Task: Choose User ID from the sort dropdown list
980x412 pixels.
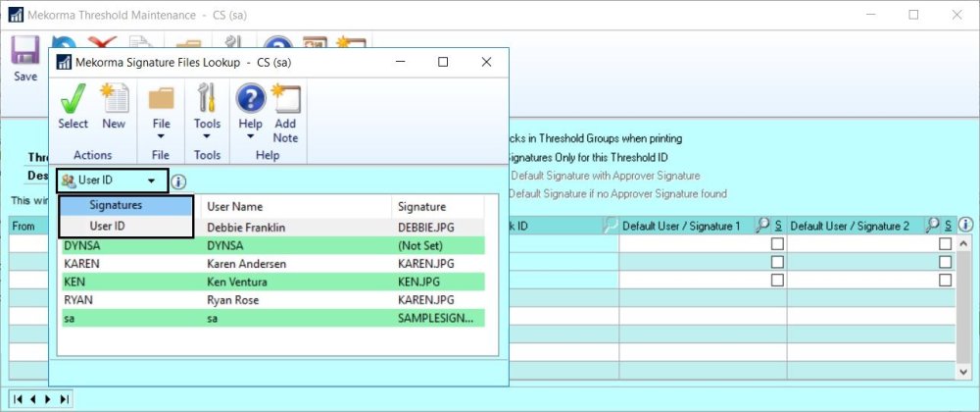Action: coord(125,226)
